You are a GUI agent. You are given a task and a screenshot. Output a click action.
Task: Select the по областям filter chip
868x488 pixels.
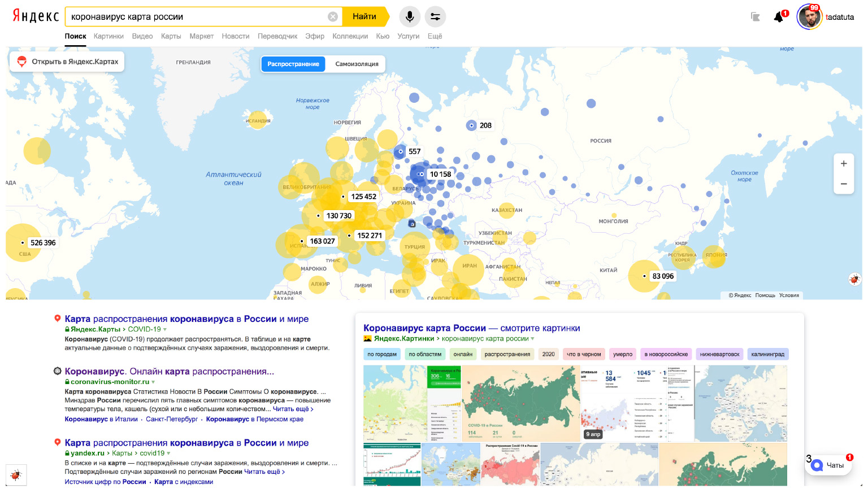tap(425, 354)
